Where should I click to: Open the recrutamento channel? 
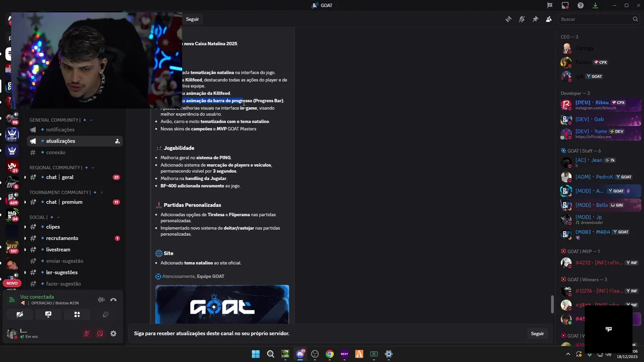pyautogui.click(x=75, y=238)
